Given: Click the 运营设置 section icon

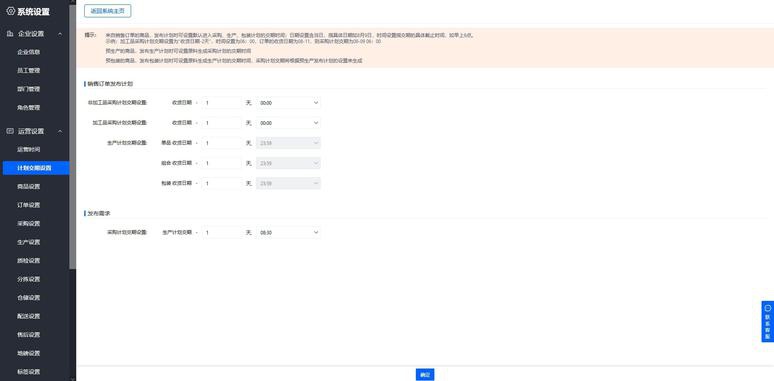Looking at the screenshot, I should [10, 131].
